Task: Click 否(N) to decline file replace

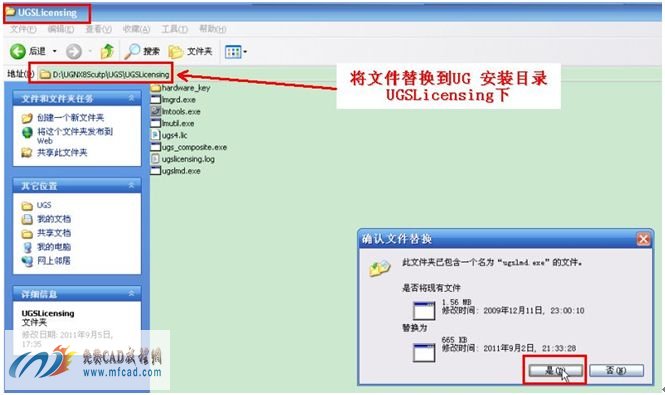Action: click(x=617, y=370)
